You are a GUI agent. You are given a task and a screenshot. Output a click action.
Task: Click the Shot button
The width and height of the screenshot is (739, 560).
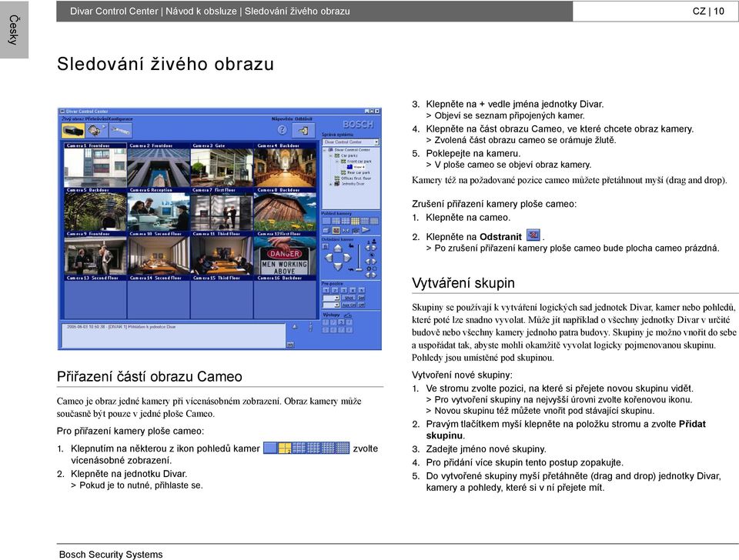point(349,298)
